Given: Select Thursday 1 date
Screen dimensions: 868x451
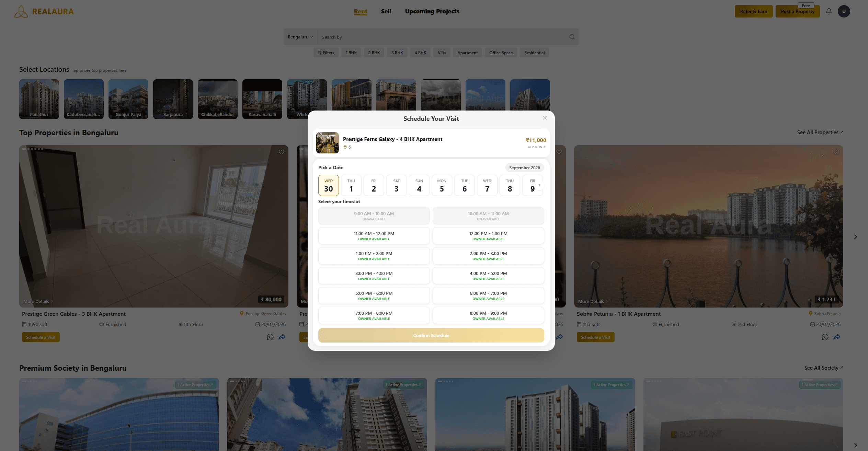Looking at the screenshot, I should 351,185.
